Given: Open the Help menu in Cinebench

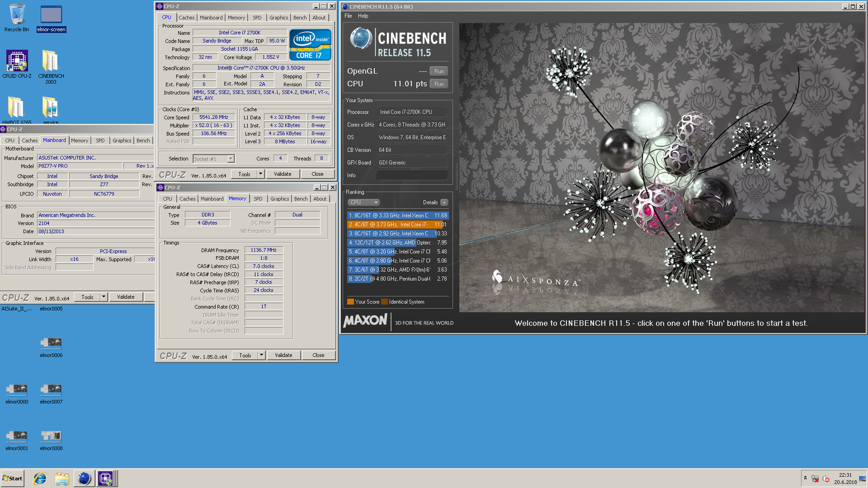Looking at the screenshot, I should pos(363,16).
